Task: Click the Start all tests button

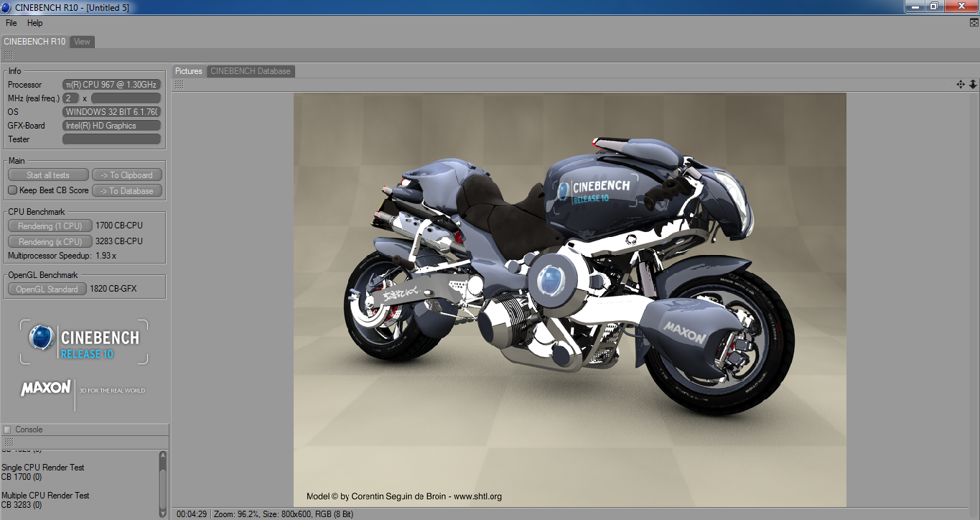Action: 48,175
